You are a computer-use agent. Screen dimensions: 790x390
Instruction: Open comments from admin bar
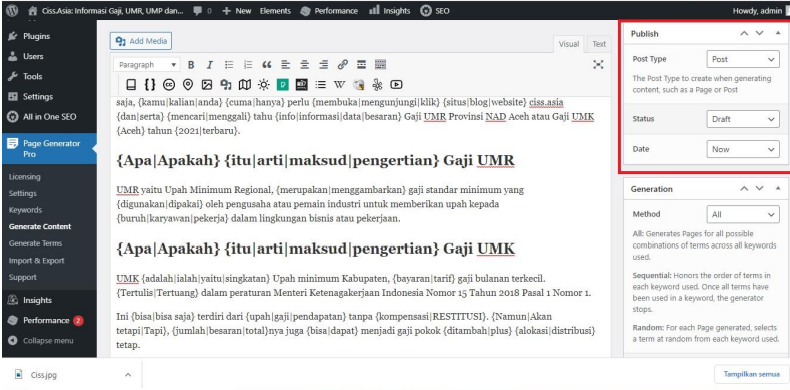(203, 11)
